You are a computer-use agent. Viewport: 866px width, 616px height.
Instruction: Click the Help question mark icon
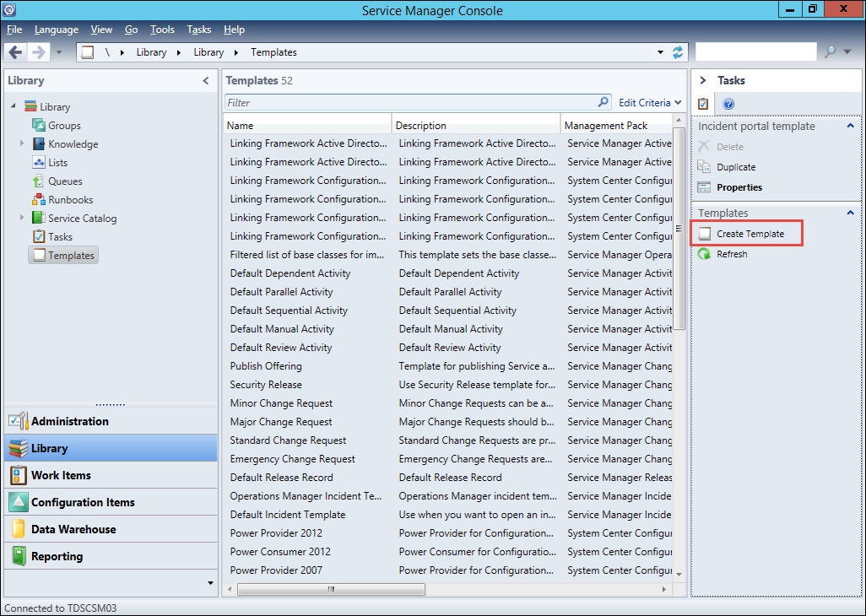pyautogui.click(x=728, y=104)
